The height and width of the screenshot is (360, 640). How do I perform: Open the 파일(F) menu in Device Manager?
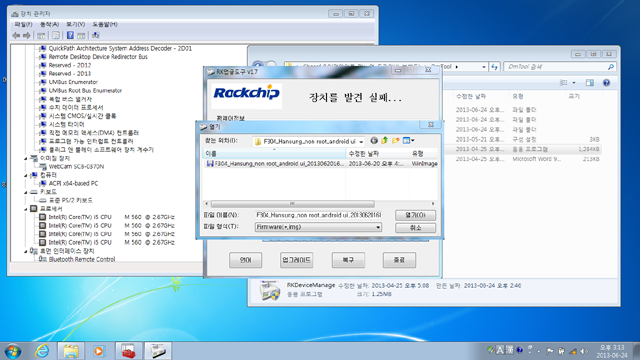(23, 24)
